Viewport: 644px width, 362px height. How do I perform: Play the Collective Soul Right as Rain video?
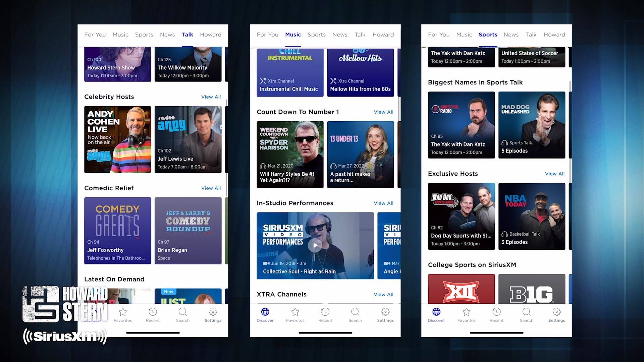[x=315, y=245]
